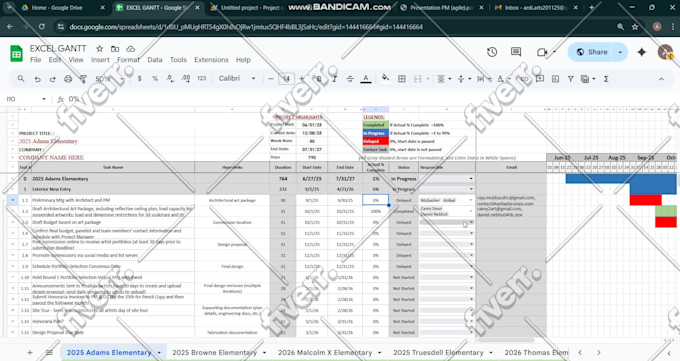The image size is (680, 361).
Task: Open the fill color picker
Action: pos(385,79)
